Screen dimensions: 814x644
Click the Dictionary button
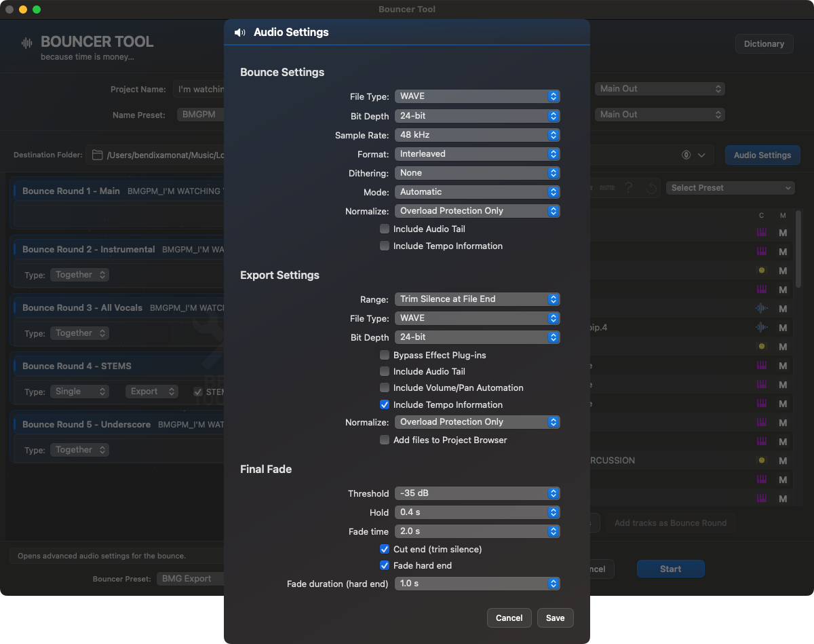[764, 44]
